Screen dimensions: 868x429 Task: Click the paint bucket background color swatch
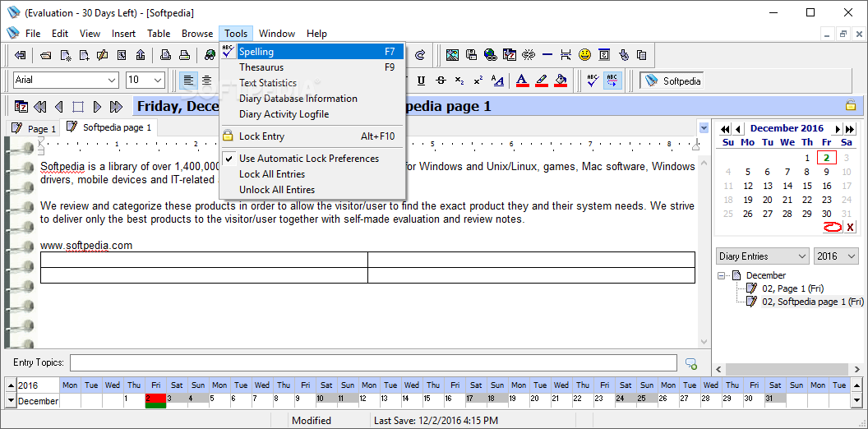(x=561, y=81)
